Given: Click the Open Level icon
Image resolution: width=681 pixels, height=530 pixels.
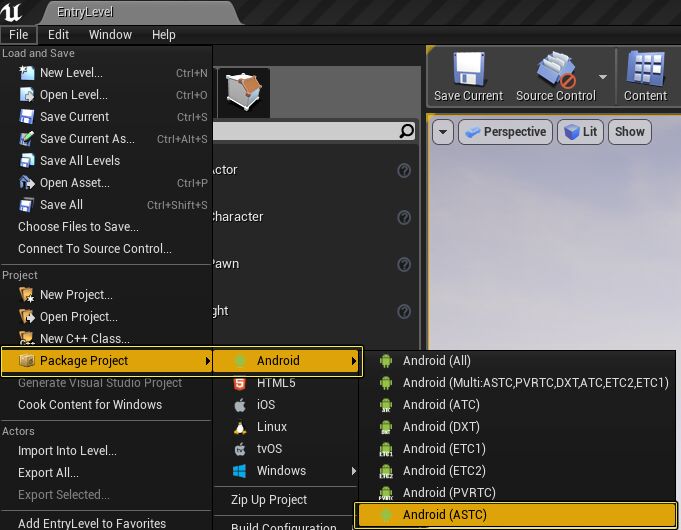Looking at the screenshot, I should coord(26,95).
